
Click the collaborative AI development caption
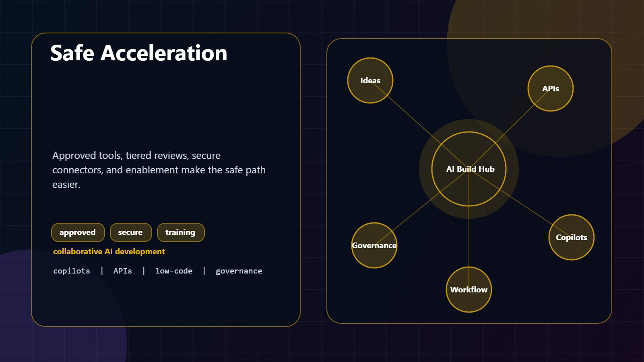click(109, 251)
